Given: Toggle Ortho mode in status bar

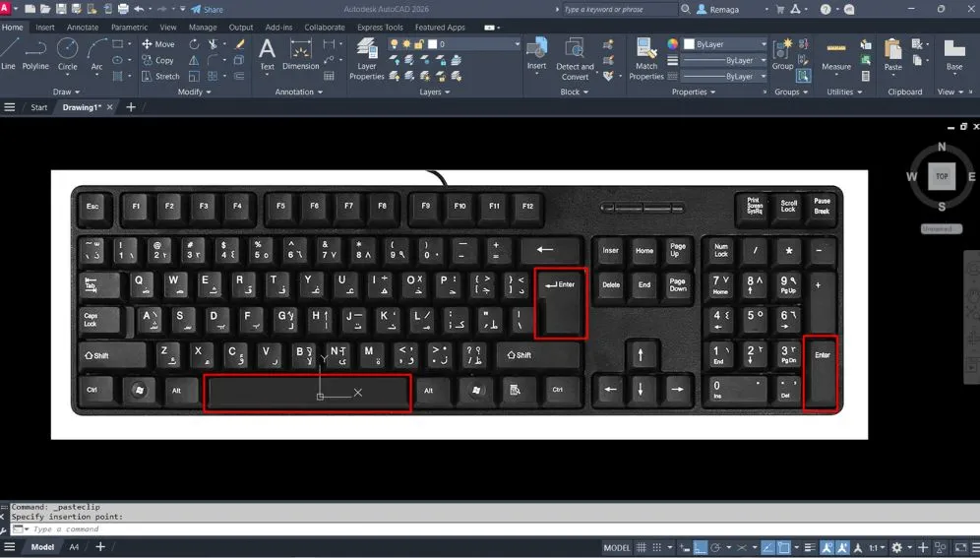Looking at the screenshot, I should (700, 547).
